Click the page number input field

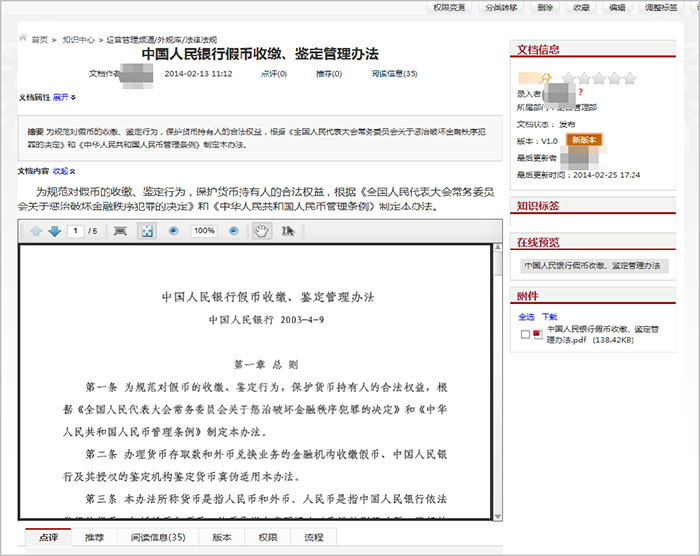[x=75, y=231]
